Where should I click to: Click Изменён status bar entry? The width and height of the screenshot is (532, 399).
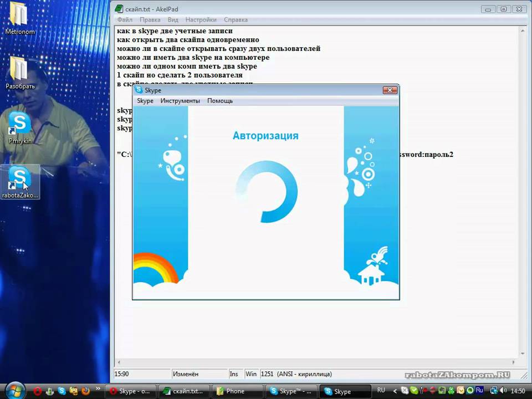pyautogui.click(x=199, y=374)
